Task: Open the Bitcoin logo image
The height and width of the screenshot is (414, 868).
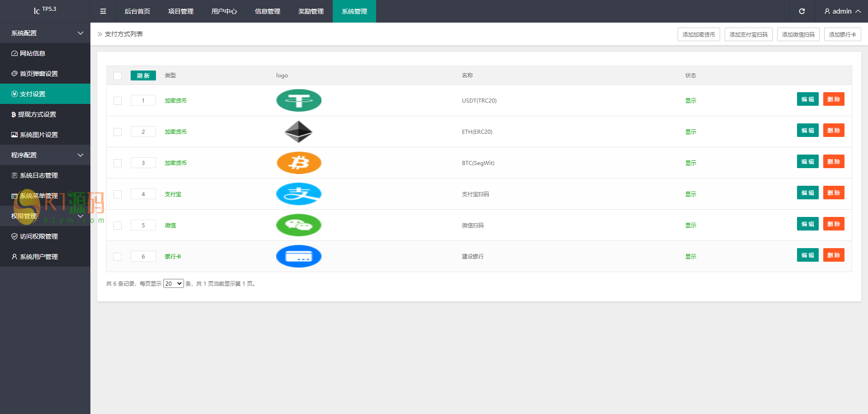Action: click(299, 163)
